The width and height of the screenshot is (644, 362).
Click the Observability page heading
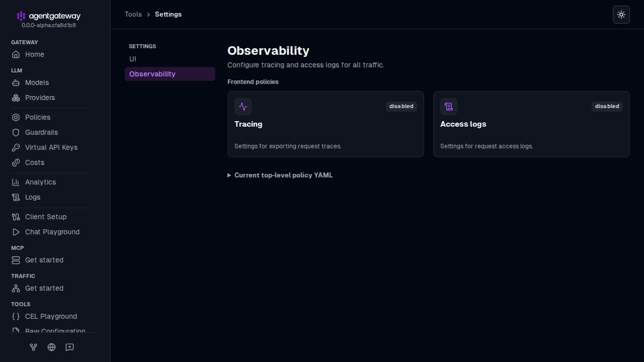pos(268,51)
